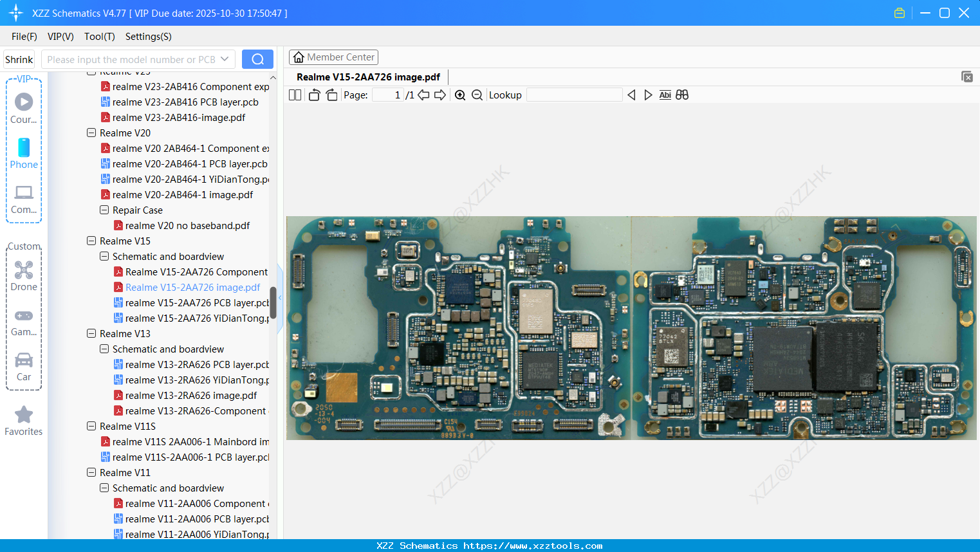980x552 pixels.
Task: Toggle the two-page split view icon
Action: (295, 95)
